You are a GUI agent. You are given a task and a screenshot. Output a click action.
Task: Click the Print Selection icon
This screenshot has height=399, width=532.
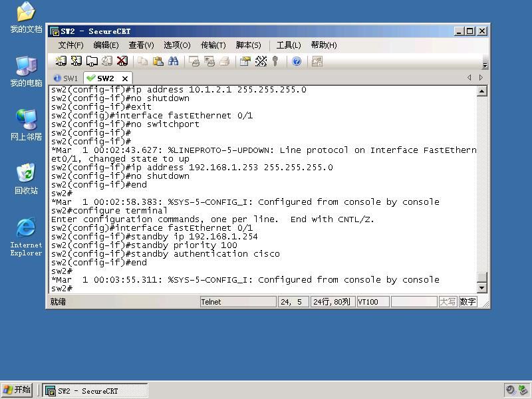coord(209,61)
